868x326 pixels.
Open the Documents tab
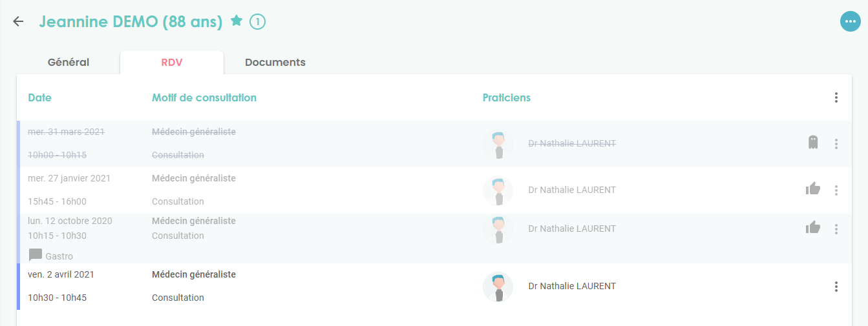275,63
